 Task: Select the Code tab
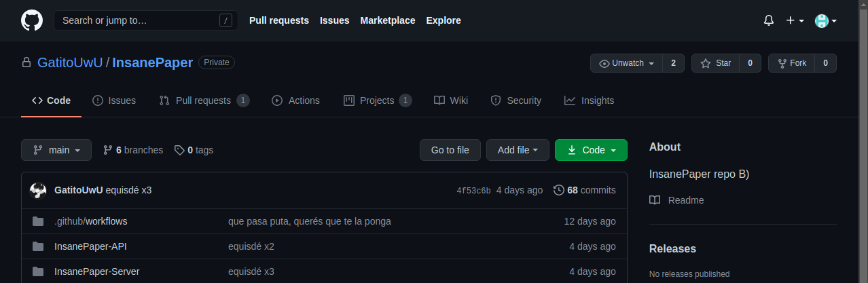pyautogui.click(x=51, y=100)
